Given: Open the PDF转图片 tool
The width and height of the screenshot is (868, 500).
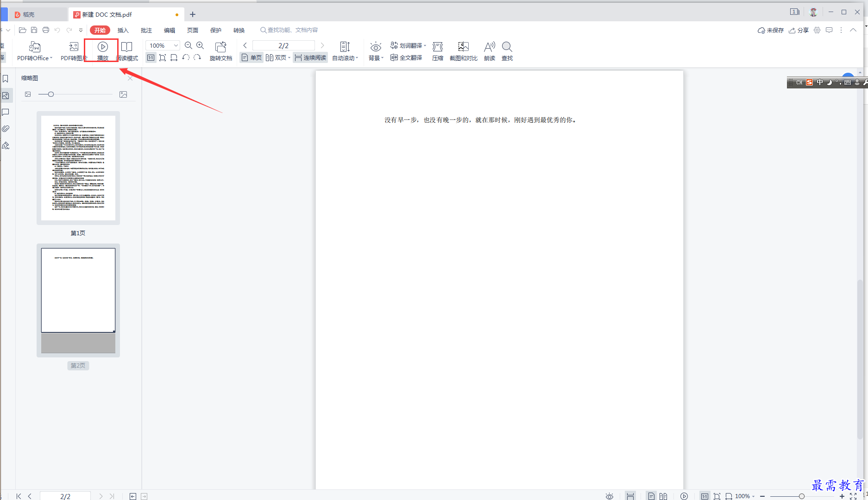Looking at the screenshot, I should [x=74, y=51].
